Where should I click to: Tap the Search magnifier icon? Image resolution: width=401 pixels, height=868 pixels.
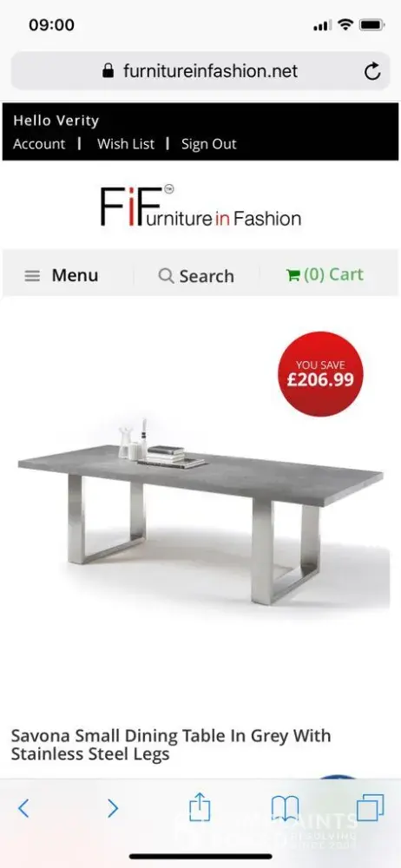[166, 275]
